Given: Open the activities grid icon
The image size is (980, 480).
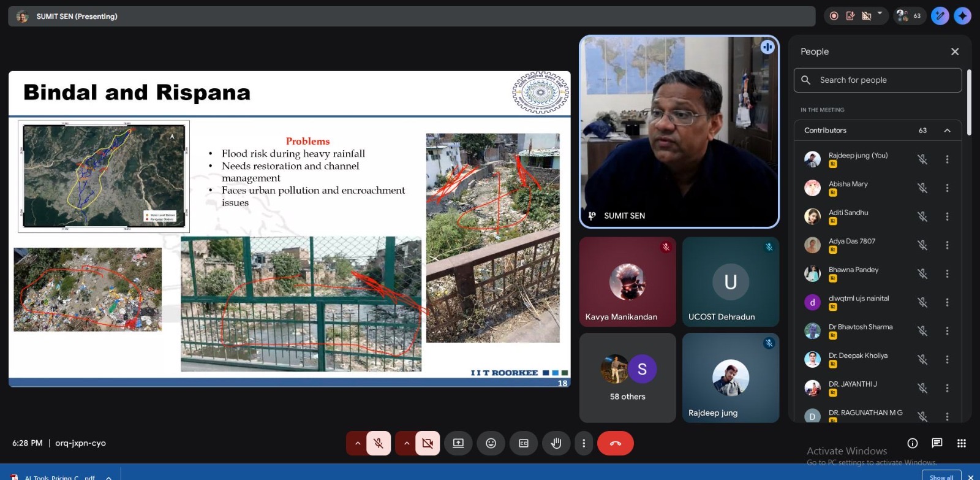Looking at the screenshot, I should 961,443.
